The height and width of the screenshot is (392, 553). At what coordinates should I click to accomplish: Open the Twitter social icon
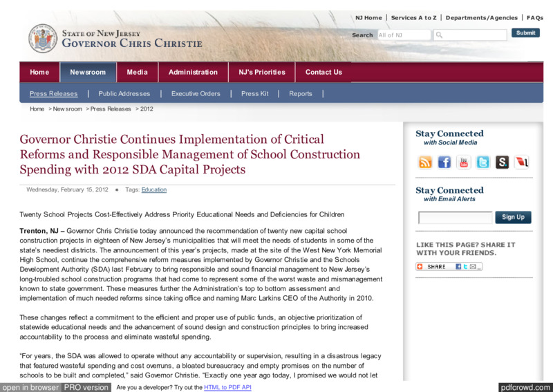(482, 162)
